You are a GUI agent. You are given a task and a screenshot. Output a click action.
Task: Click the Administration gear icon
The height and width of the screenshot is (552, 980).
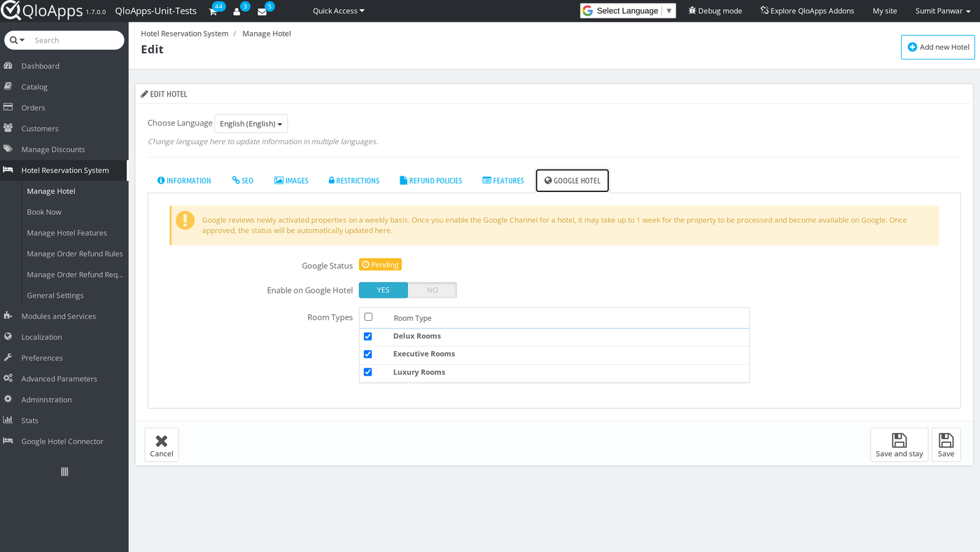pos(8,399)
